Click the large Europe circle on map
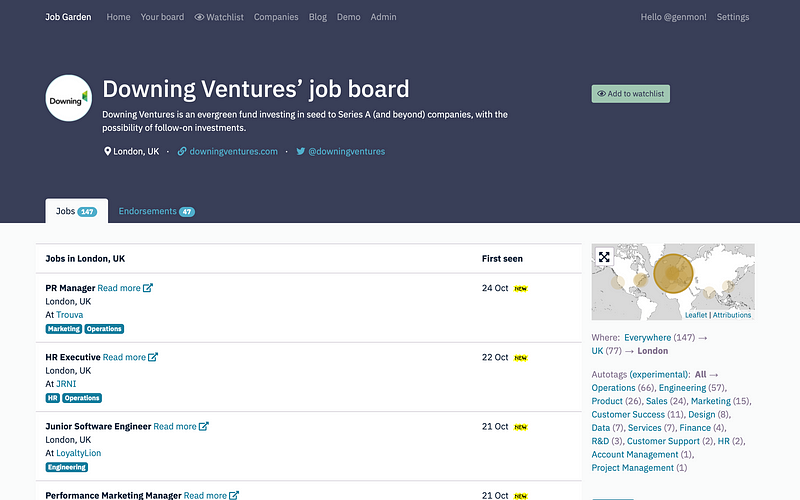Viewport: 800px width, 500px height. coord(673,273)
